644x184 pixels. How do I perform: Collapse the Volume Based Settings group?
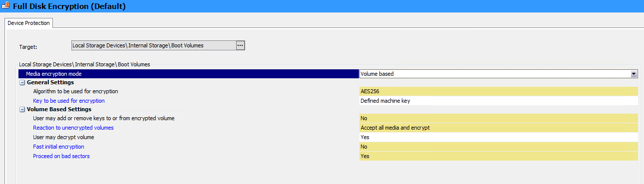pyautogui.click(x=22, y=109)
